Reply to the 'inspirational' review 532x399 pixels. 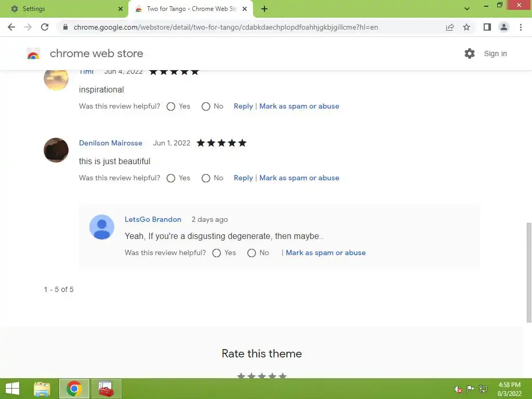pos(243,106)
